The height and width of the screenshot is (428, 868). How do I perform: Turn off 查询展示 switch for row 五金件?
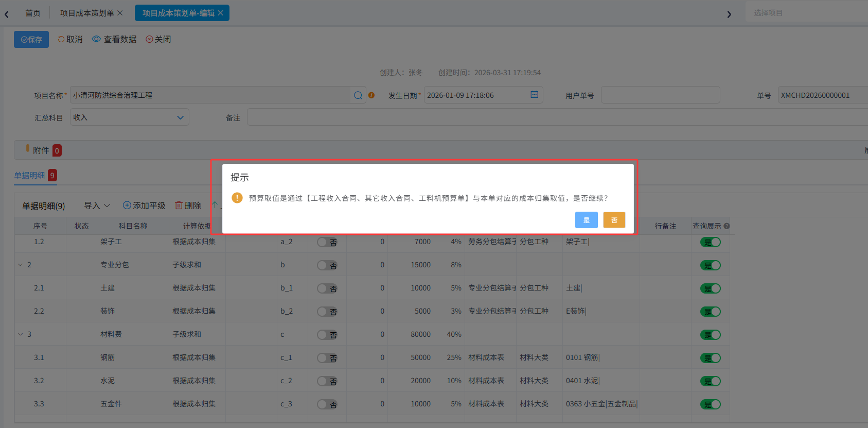coord(711,404)
